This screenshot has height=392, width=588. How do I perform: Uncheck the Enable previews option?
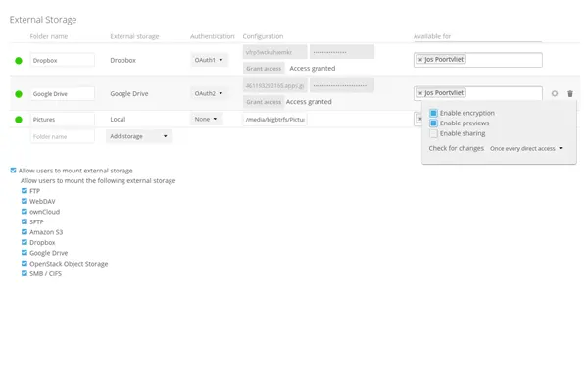pyautogui.click(x=433, y=123)
